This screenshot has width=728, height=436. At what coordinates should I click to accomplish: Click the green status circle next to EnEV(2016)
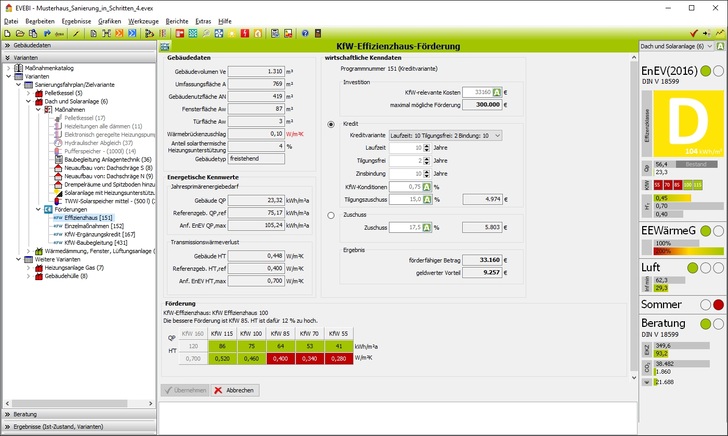pyautogui.click(x=706, y=72)
